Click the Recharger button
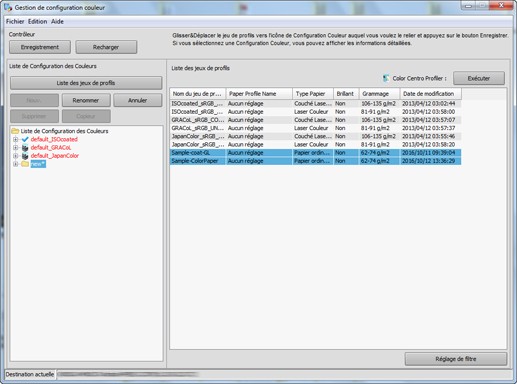517x384 pixels. 106,47
